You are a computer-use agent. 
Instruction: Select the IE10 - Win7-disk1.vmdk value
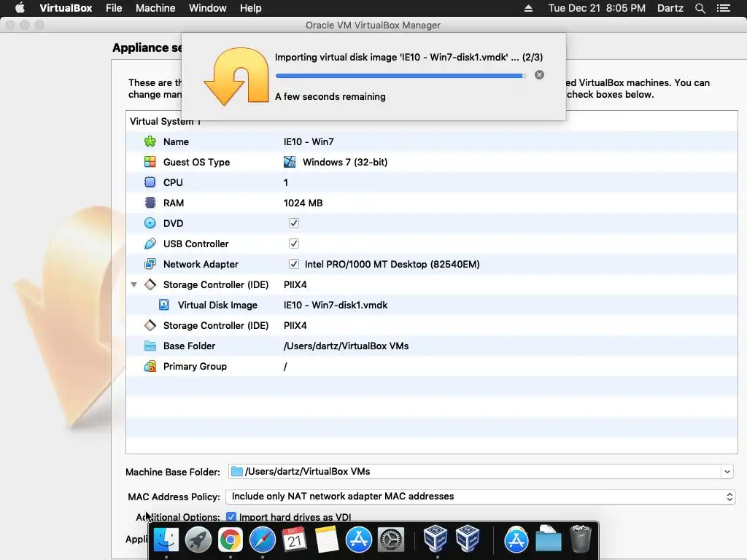(x=336, y=305)
